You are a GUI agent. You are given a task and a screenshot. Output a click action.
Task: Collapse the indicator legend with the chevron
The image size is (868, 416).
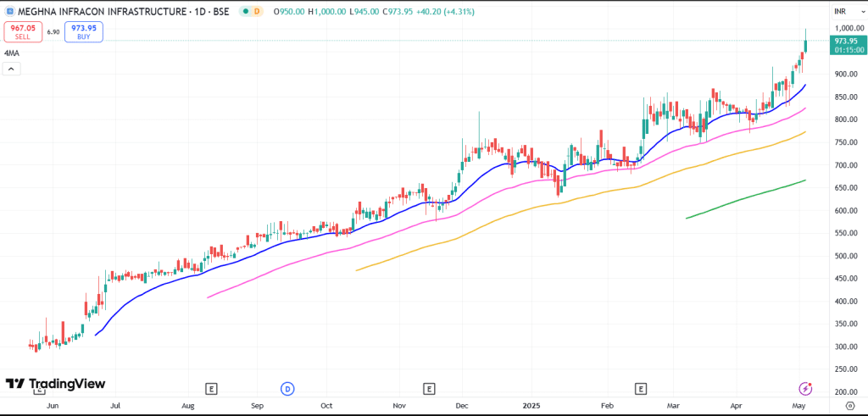tap(11, 69)
